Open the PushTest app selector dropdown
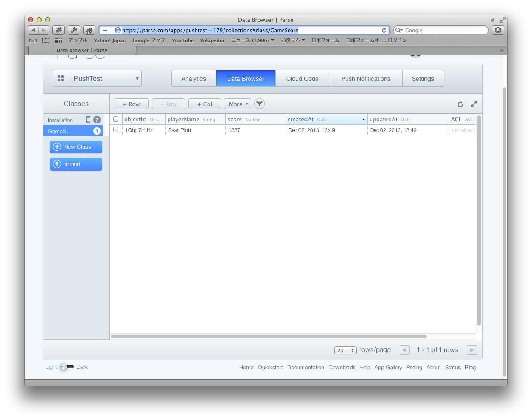532x420 pixels. 105,78
